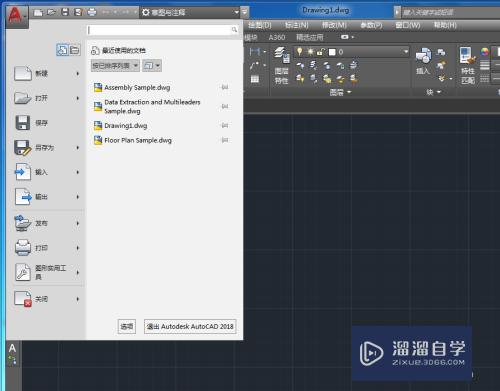Open Layer Properties (图层特性) stacked sheets icon

282,55
